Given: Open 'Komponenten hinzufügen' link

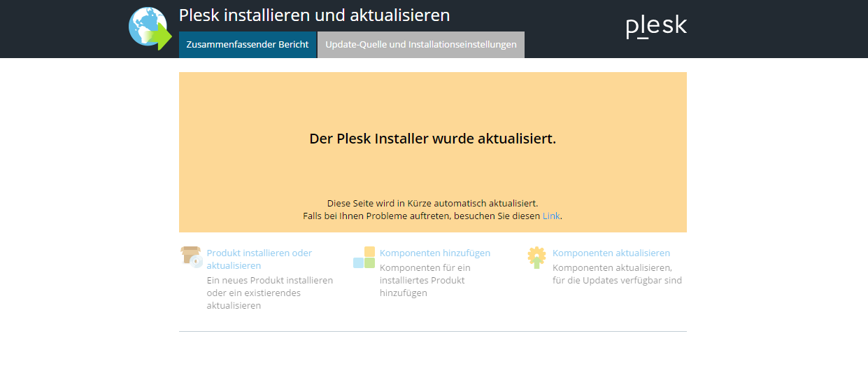Looking at the screenshot, I should click(435, 253).
